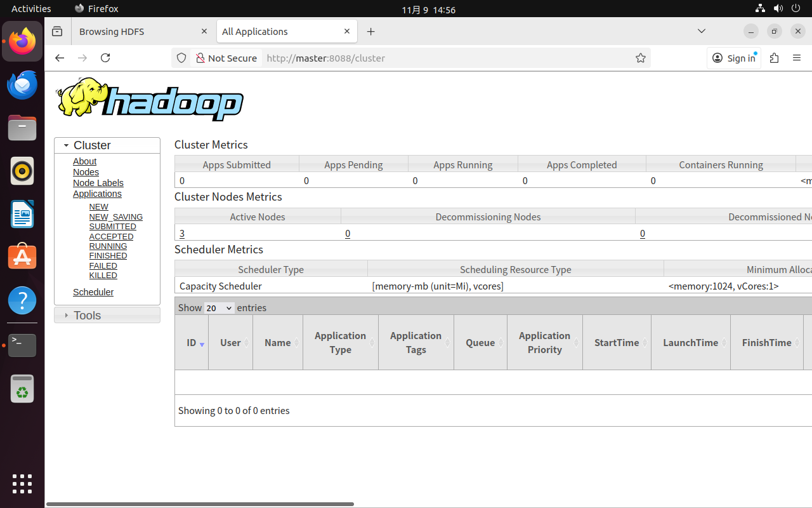Sort by FinishTime column header
This screenshot has width=812, height=508.
pyautogui.click(x=767, y=342)
